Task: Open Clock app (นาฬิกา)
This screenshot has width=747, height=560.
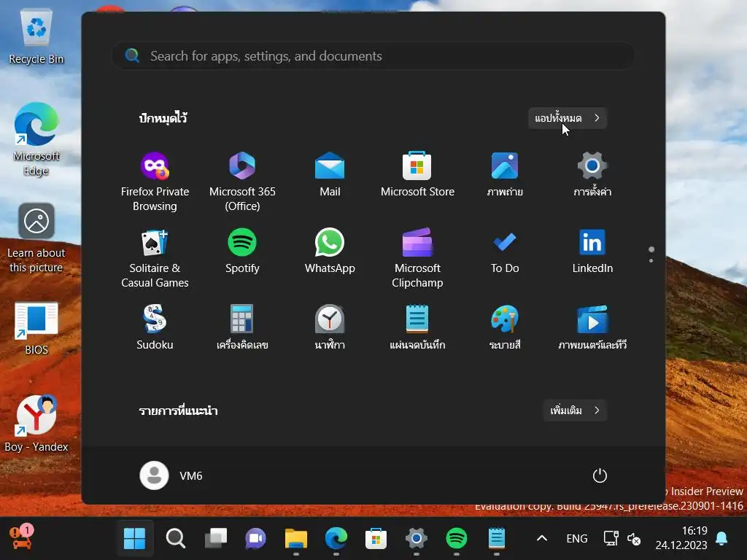Action: (x=330, y=327)
